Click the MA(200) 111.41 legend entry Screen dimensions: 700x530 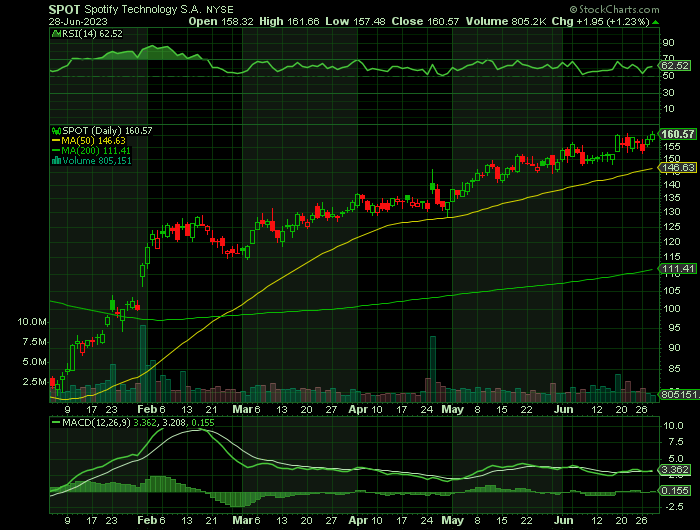pyautogui.click(x=96, y=151)
